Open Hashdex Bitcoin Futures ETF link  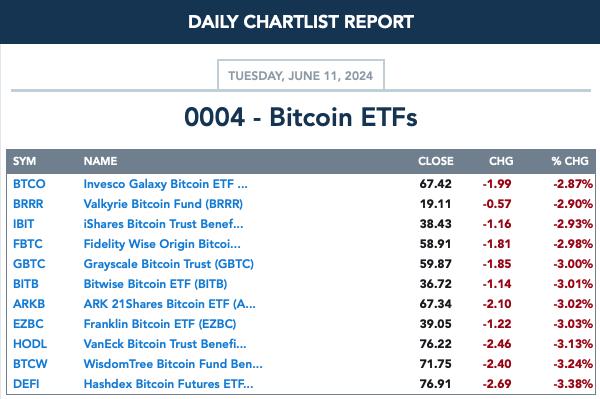[x=168, y=384]
